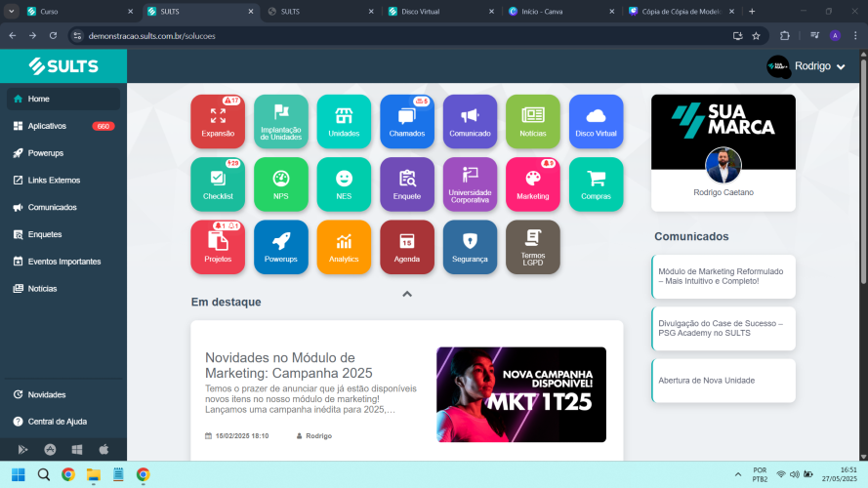Screen dimensions: 868x488
Task: Open Enquetes in sidebar menu
Action: 63,234
